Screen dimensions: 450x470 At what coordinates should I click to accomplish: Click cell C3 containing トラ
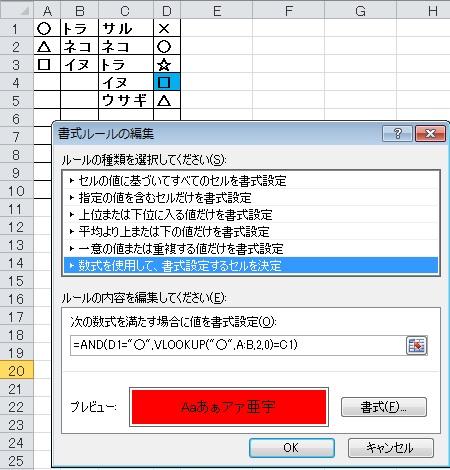(126, 64)
